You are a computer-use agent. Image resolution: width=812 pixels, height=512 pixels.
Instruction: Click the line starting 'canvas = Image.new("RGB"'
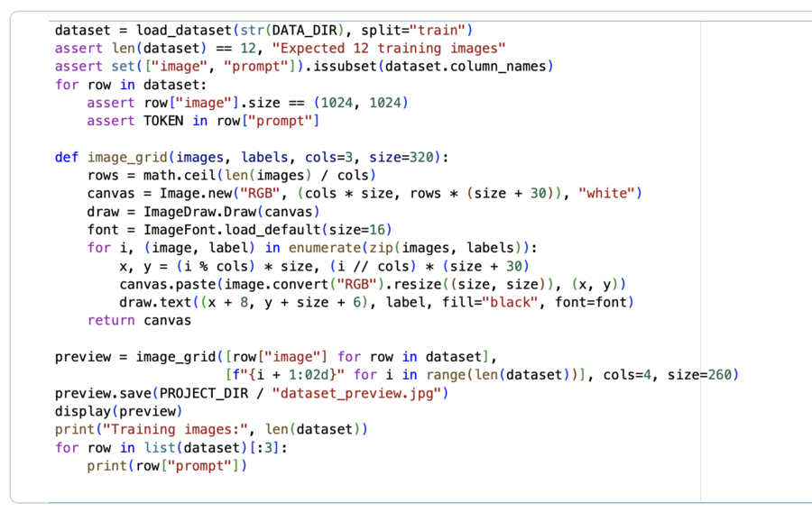tap(364, 194)
